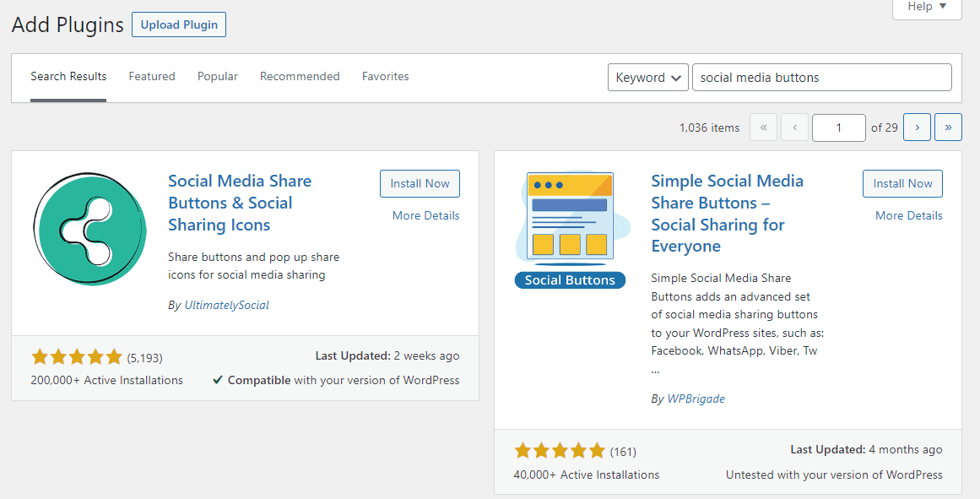Viewport: 980px width, 499px height.
Task: Click the Social Media Share Buttons plugin logo
Action: (90, 229)
